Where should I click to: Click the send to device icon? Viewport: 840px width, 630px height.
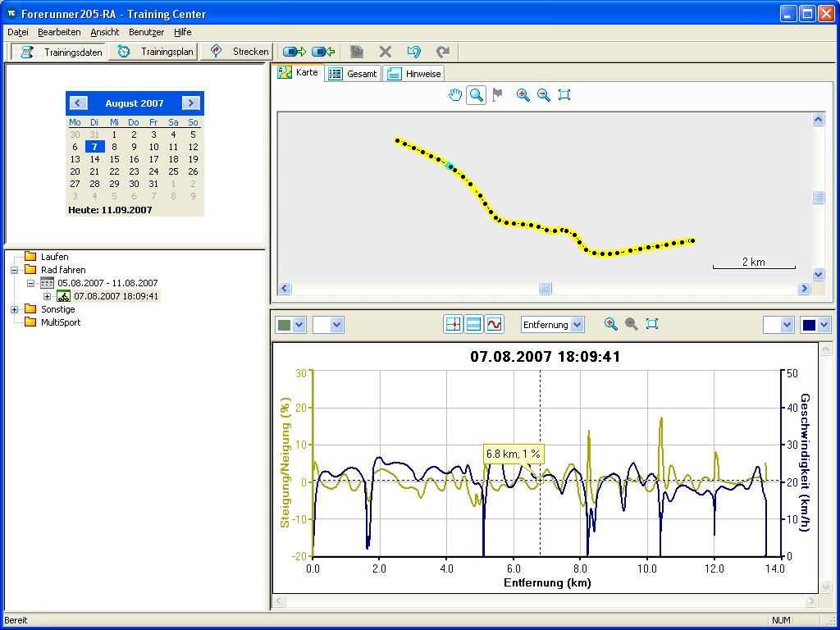click(x=294, y=52)
